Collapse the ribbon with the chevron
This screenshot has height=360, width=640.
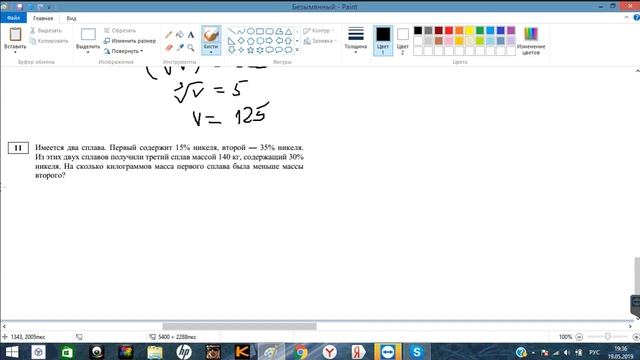(627, 18)
